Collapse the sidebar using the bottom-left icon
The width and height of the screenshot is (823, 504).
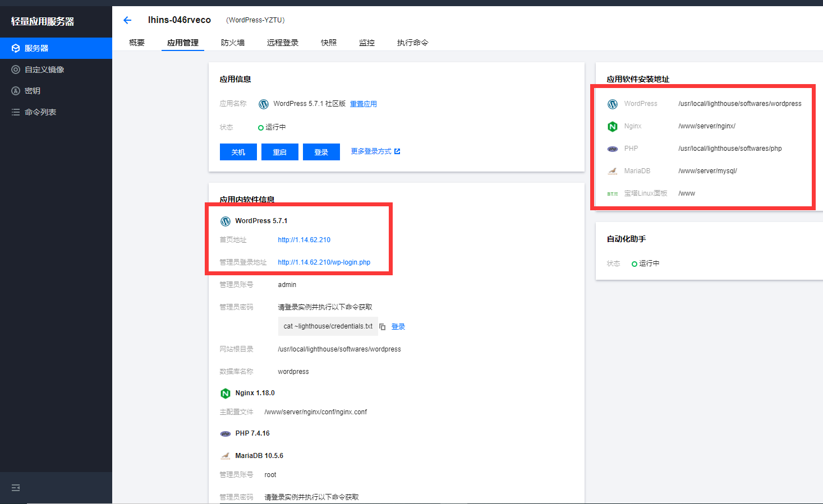pos(16,488)
